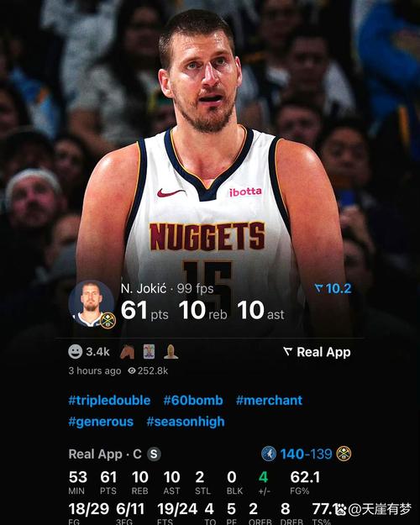Click the 3.4k reactions count
The image size is (420, 525).
pos(97,352)
